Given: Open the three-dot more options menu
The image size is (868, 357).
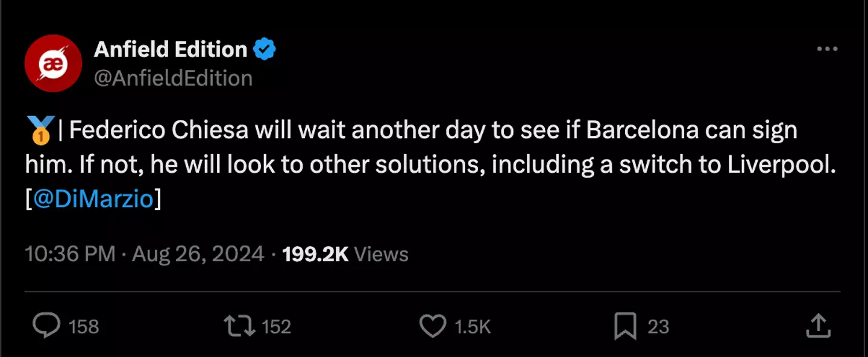Looking at the screenshot, I should coord(827,49).
